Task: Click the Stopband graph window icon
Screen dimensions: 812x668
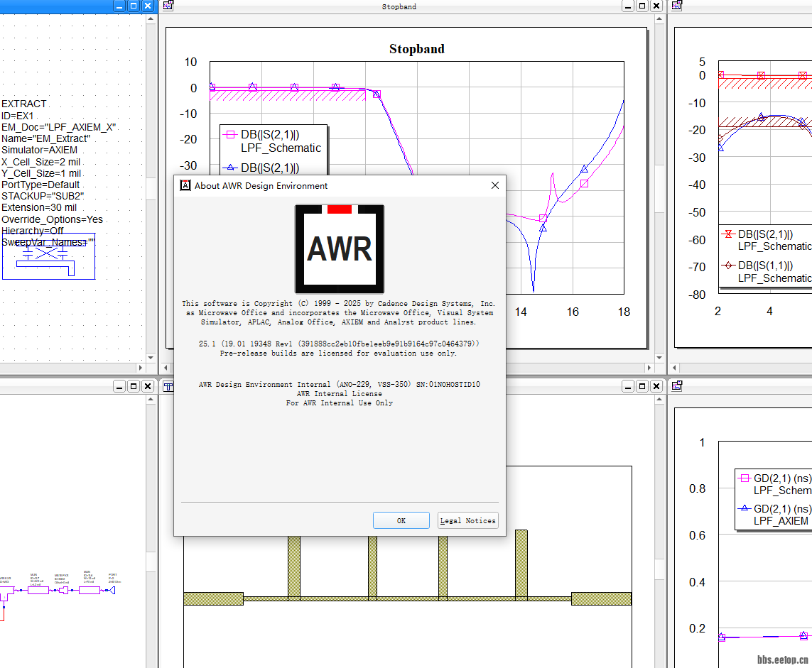Action: coord(168,6)
